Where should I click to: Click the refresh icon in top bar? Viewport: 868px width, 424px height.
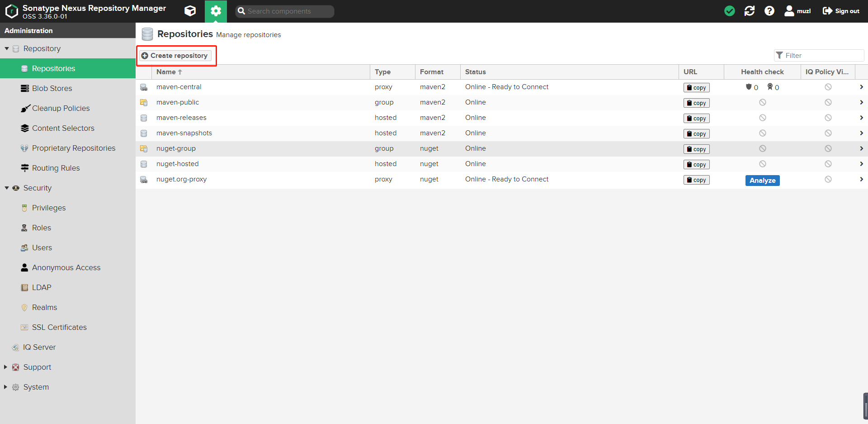click(x=750, y=11)
